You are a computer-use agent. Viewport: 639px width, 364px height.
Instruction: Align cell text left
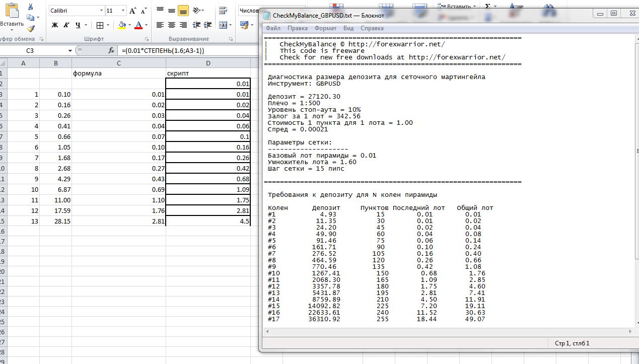coord(160,25)
